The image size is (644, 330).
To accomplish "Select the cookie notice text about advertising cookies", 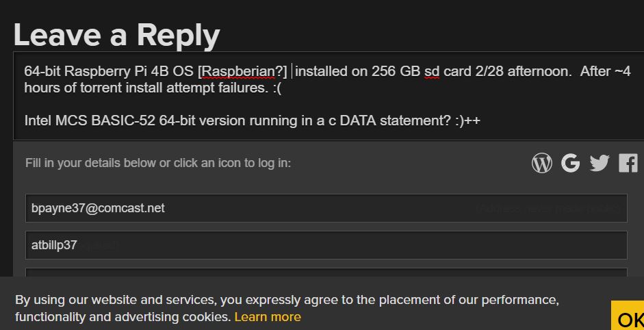I will 287,308.
